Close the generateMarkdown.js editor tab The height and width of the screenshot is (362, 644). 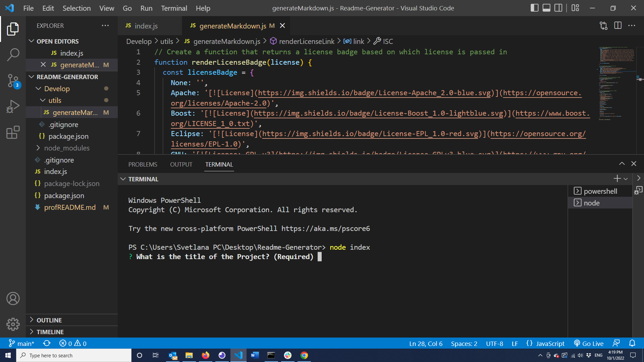coord(282,26)
